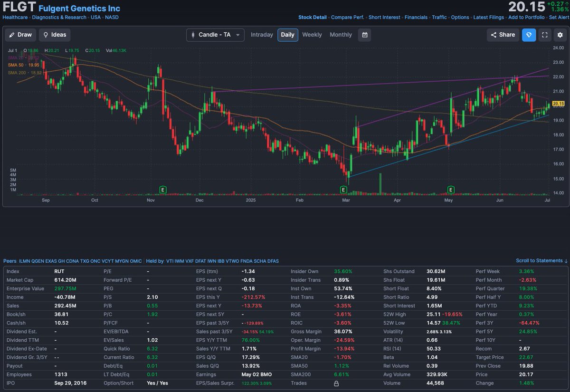Open the Candle - TA chart type dropdown
The height and width of the screenshot is (392, 570).
pos(216,35)
